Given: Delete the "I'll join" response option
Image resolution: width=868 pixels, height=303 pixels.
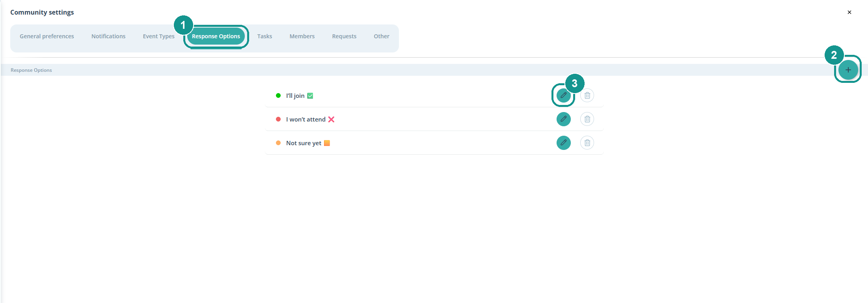Looking at the screenshot, I should (x=587, y=95).
